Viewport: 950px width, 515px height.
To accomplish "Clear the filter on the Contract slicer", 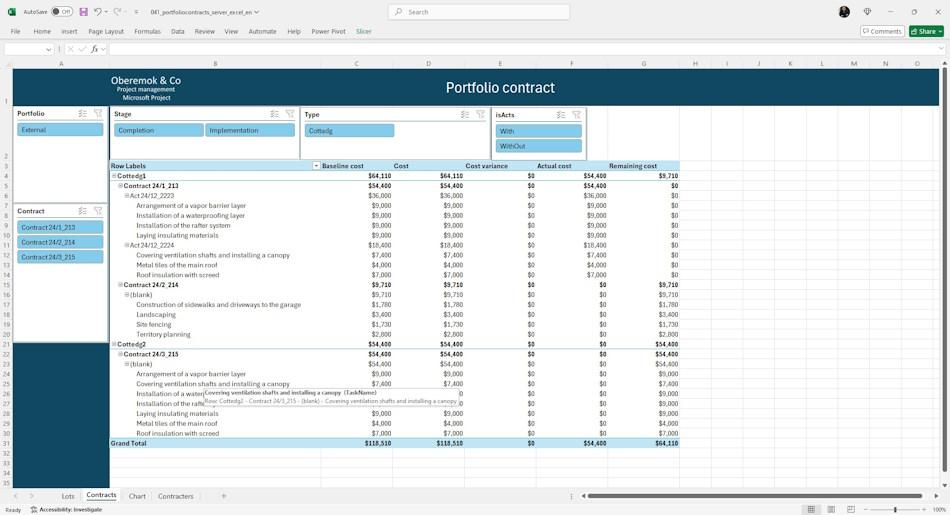I will (98, 211).
